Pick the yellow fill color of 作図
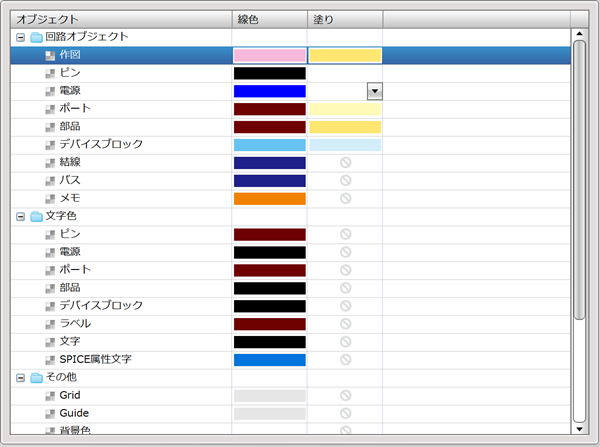The image size is (600, 447). click(x=345, y=55)
